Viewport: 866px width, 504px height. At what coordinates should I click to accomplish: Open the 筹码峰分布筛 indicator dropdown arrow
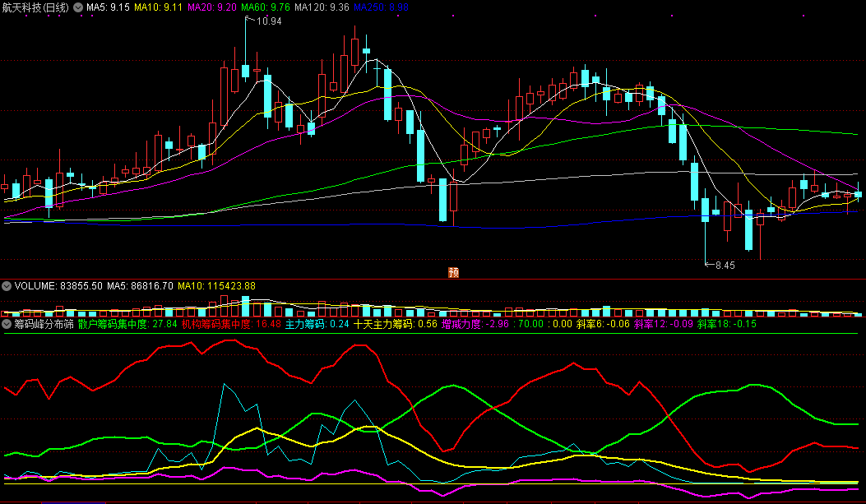7,324
